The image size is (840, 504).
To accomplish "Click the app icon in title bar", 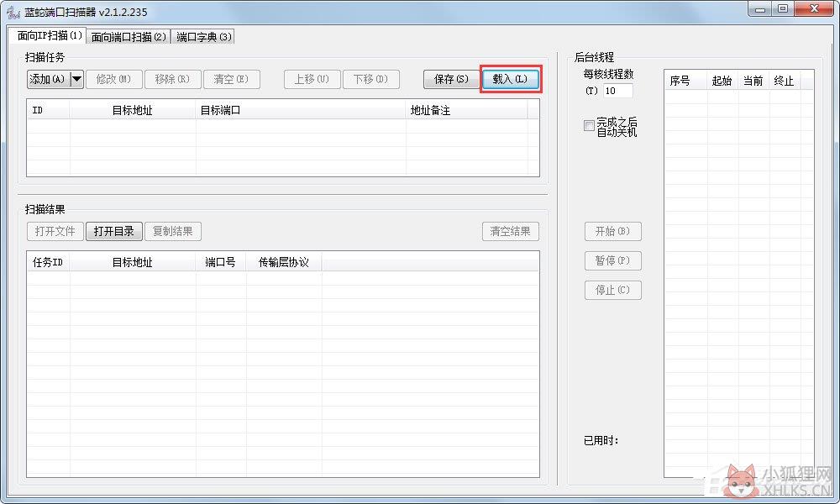I will click(13, 11).
